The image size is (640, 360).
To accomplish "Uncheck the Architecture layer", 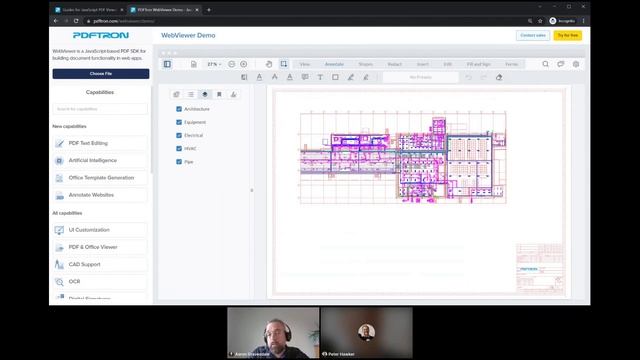I will click(179, 109).
